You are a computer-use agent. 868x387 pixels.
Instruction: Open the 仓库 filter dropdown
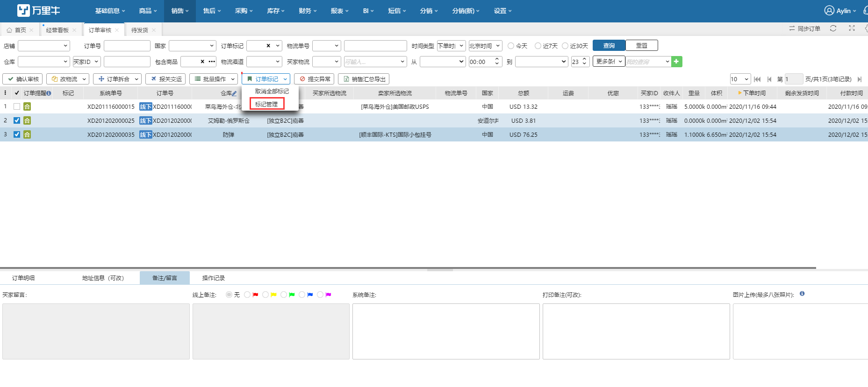(x=44, y=62)
